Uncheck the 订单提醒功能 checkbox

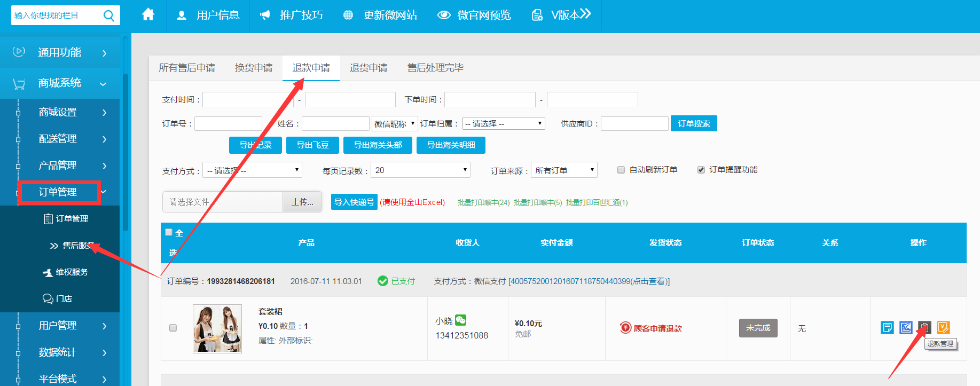[x=701, y=170]
